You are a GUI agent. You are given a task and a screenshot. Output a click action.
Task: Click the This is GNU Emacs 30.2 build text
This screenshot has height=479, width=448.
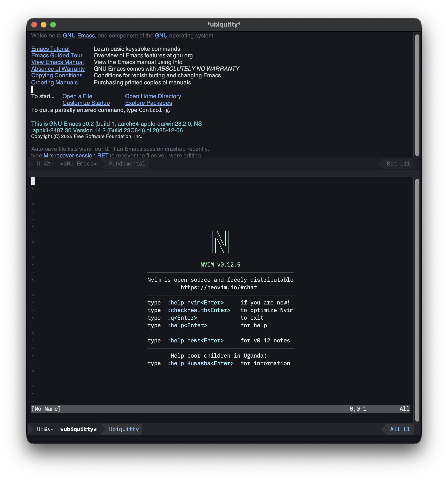pyautogui.click(x=117, y=127)
